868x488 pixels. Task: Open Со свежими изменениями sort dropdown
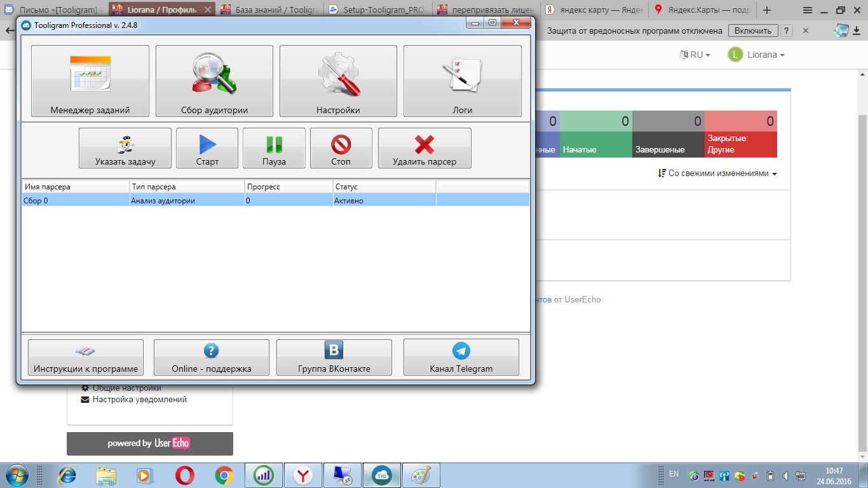click(717, 173)
